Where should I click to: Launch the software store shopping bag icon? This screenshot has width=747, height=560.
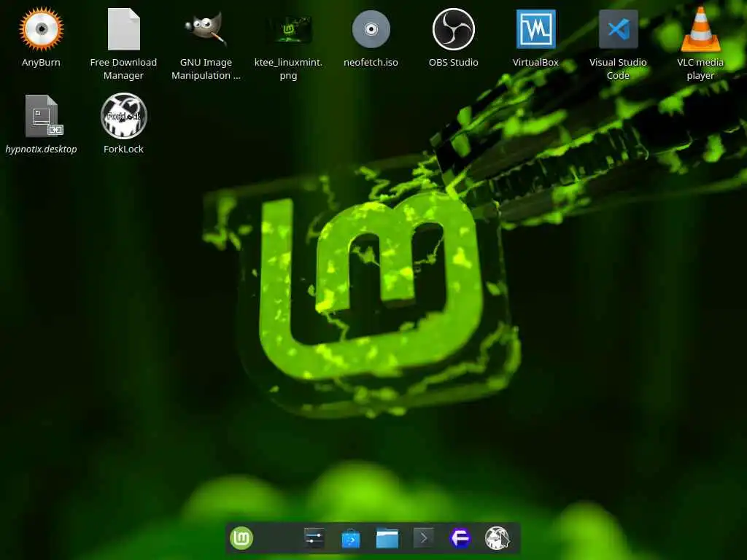(351, 539)
